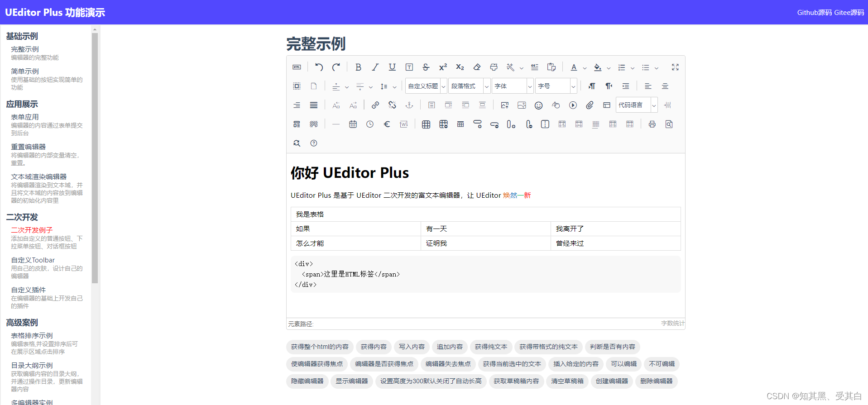The image size is (868, 405).
Task: Click the 获得整个html的内容 button
Action: pyautogui.click(x=320, y=347)
